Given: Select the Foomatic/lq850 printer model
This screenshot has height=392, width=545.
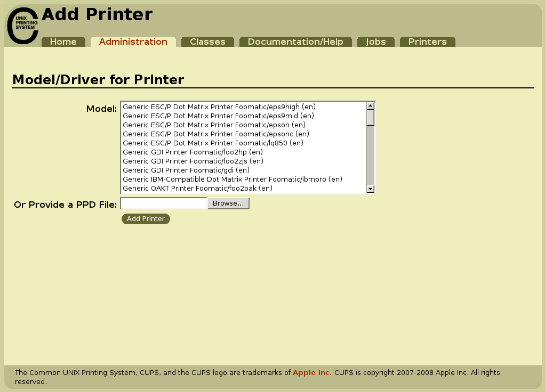Looking at the screenshot, I should coord(212,143).
